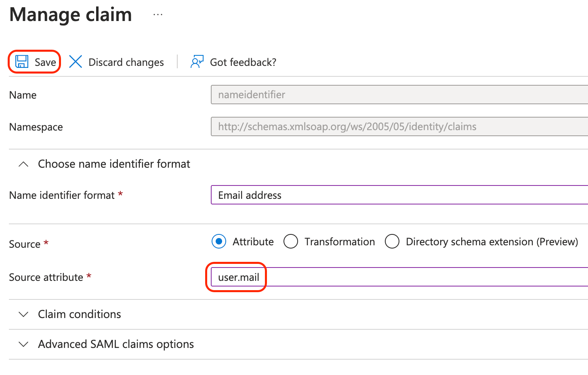Expand the Claim conditions chevron
Viewport: 588px width, 375px height.
tap(24, 314)
